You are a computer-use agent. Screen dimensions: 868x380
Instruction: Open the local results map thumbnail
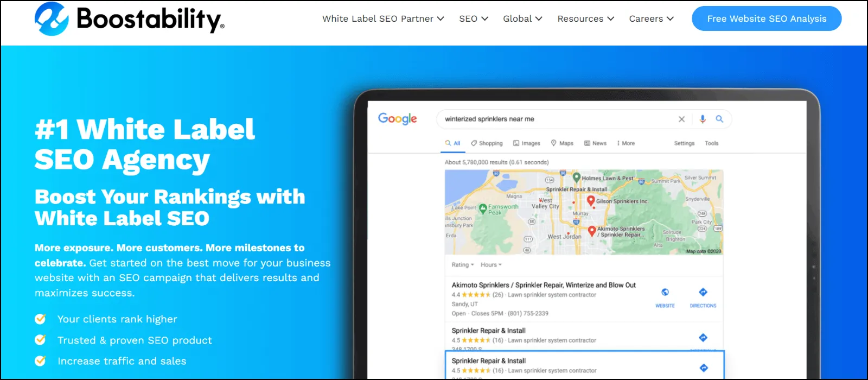point(584,212)
